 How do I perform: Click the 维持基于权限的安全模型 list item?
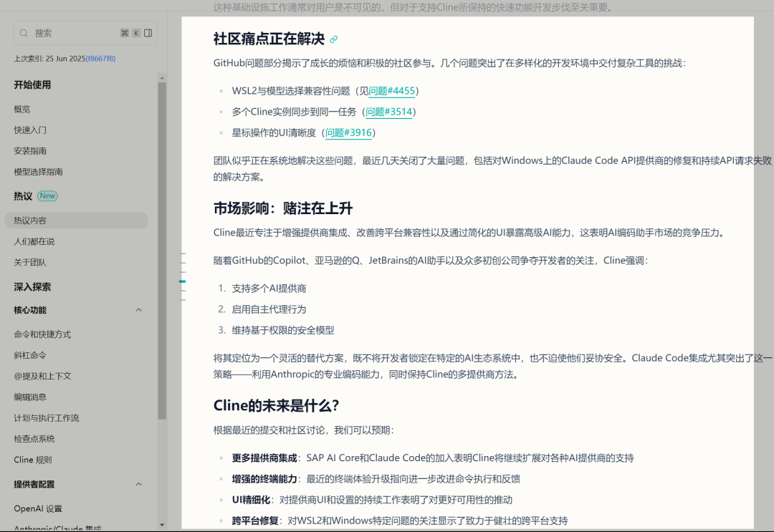pos(283,330)
